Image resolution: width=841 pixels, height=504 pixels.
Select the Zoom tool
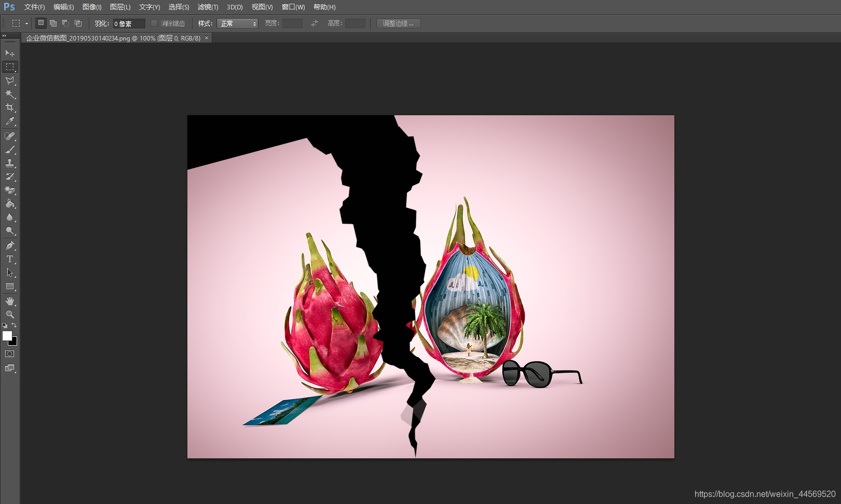(x=10, y=315)
